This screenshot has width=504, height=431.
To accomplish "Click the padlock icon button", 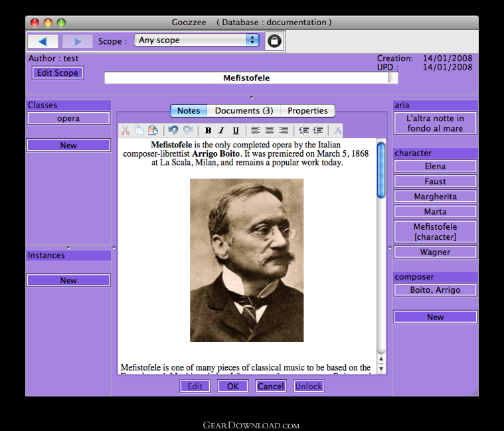I will pyautogui.click(x=274, y=41).
